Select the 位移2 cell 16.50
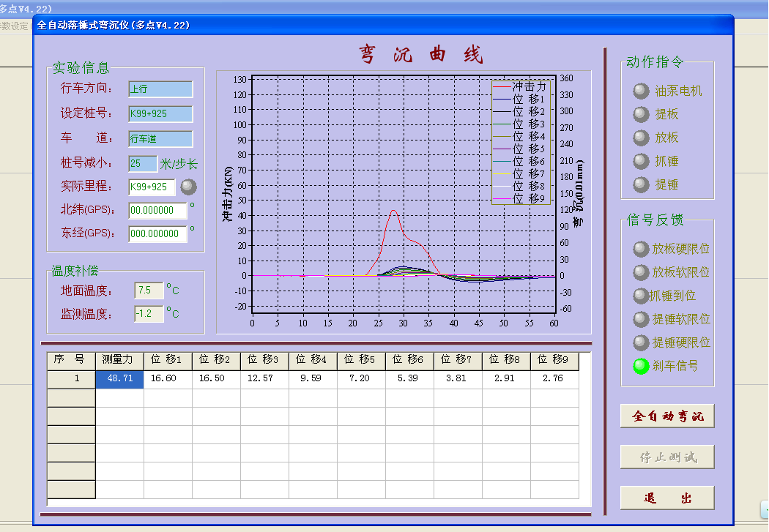The image size is (769, 532). [x=216, y=379]
